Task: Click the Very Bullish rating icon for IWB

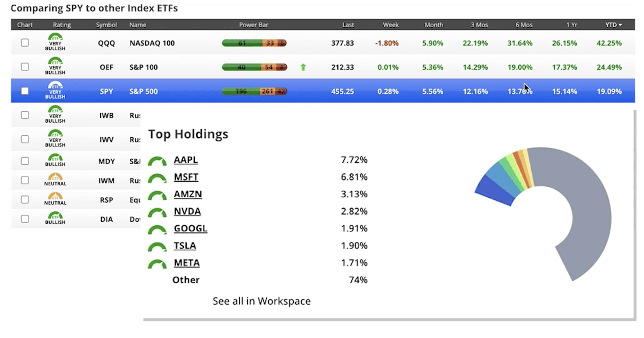Action: click(x=55, y=114)
